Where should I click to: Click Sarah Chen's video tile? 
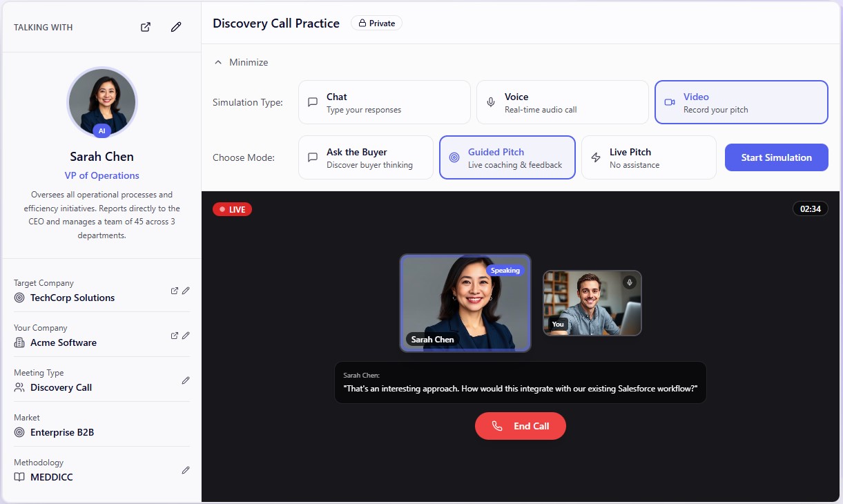coord(465,303)
